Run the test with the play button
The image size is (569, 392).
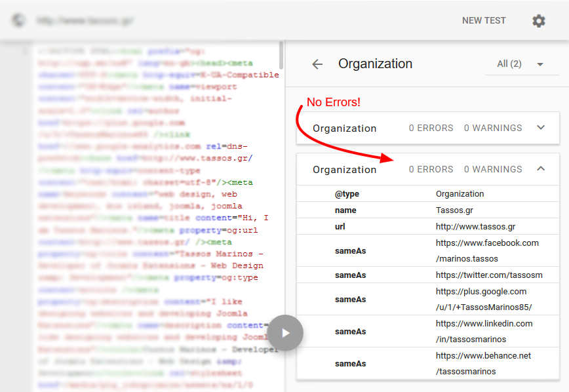click(286, 333)
